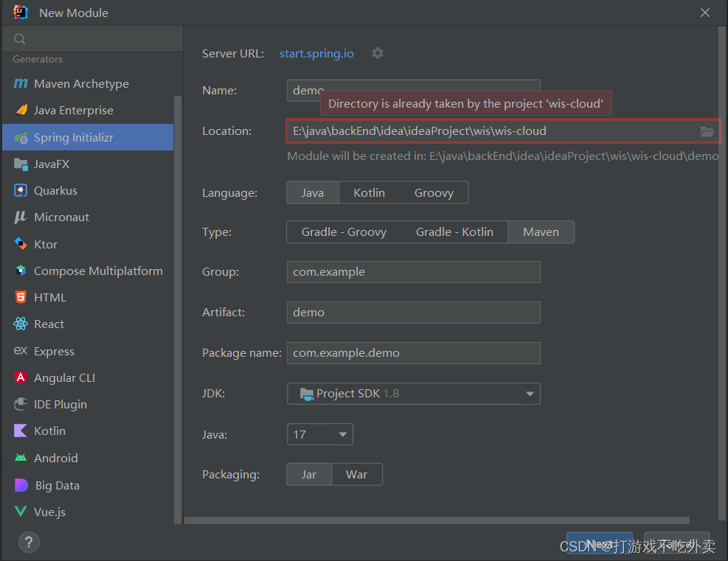
Task: Click the IntelliJ IDEA logo in title bar
Action: pyautogui.click(x=21, y=13)
